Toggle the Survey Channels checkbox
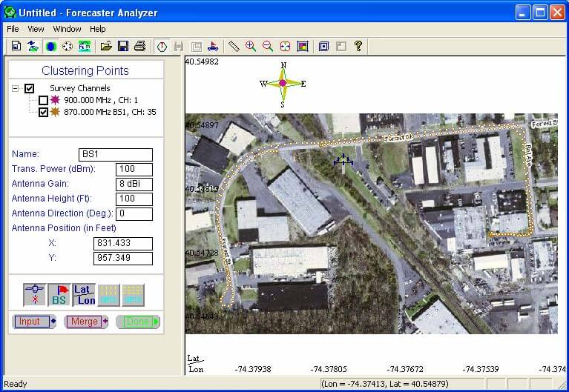Screen dimensions: 569x392 coord(29,88)
